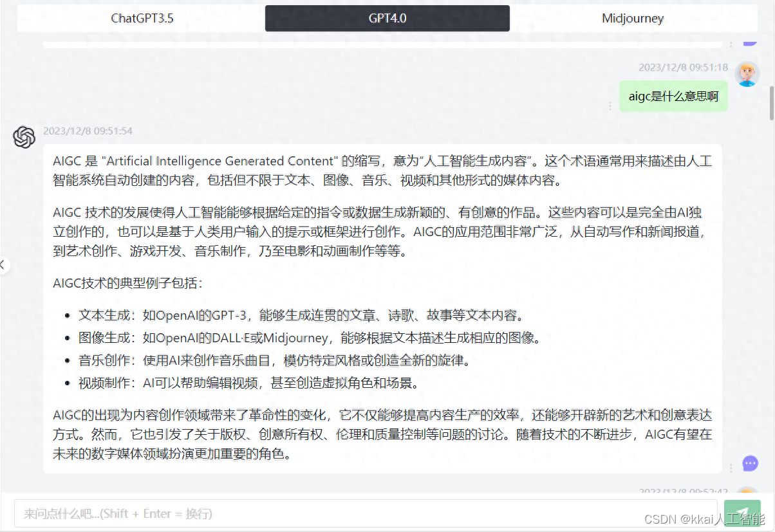Click the user message bubble aigc是什么意思啊
Image resolution: width=775 pixels, height=532 pixels.
673,96
